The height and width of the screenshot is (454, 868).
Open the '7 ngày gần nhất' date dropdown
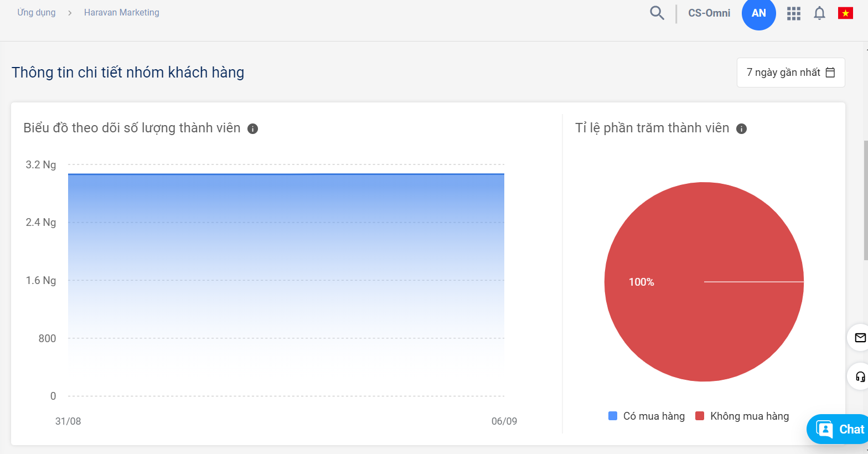click(x=783, y=73)
